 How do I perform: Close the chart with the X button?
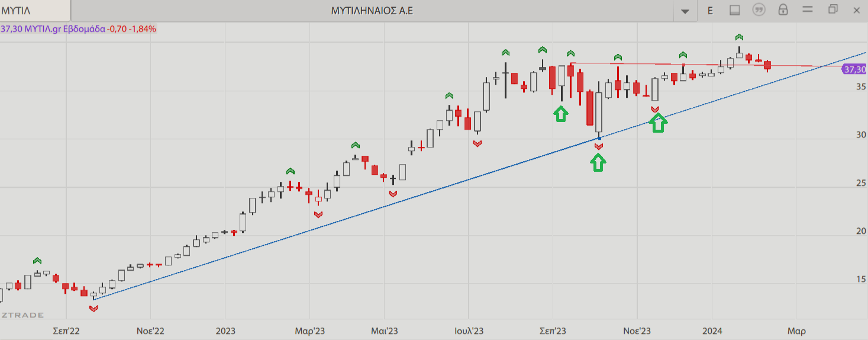tap(856, 10)
